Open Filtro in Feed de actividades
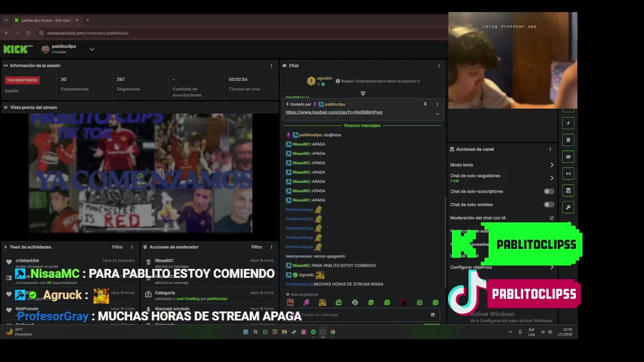 117,247
